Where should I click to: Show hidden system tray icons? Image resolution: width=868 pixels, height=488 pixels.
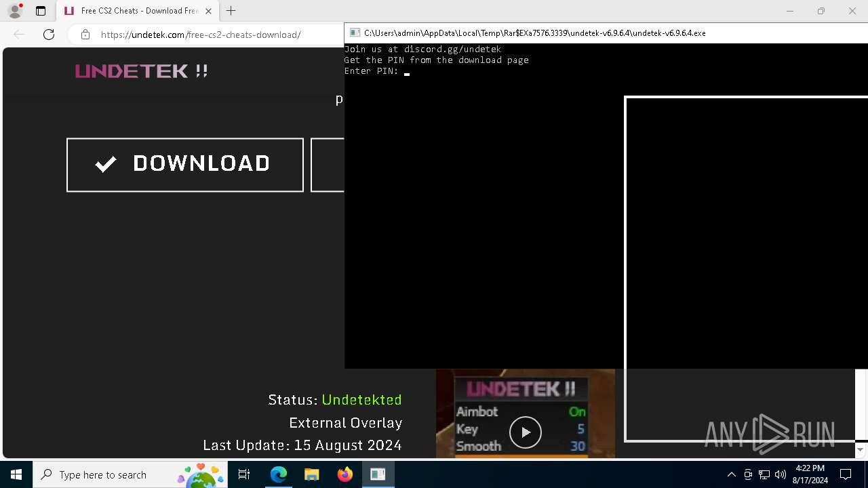(x=732, y=474)
